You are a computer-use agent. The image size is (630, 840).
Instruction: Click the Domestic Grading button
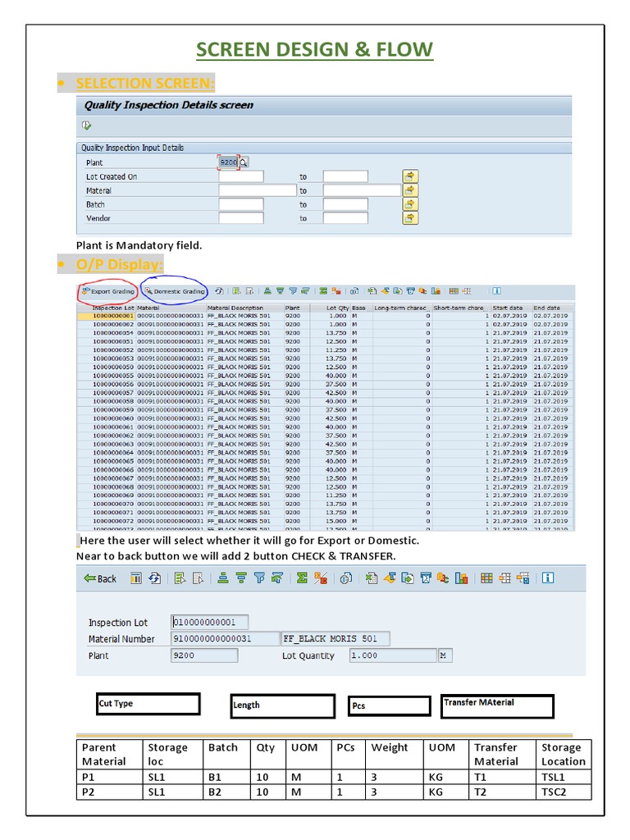(175, 291)
